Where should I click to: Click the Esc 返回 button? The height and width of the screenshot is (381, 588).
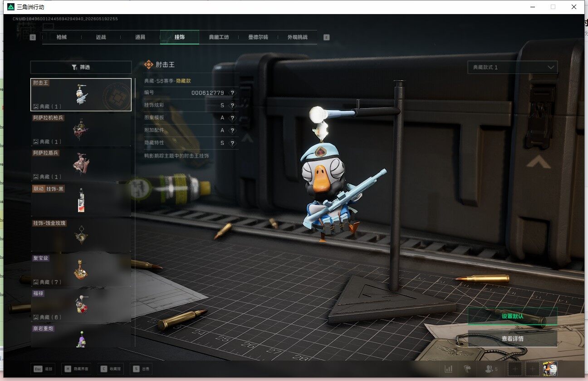(x=44, y=369)
